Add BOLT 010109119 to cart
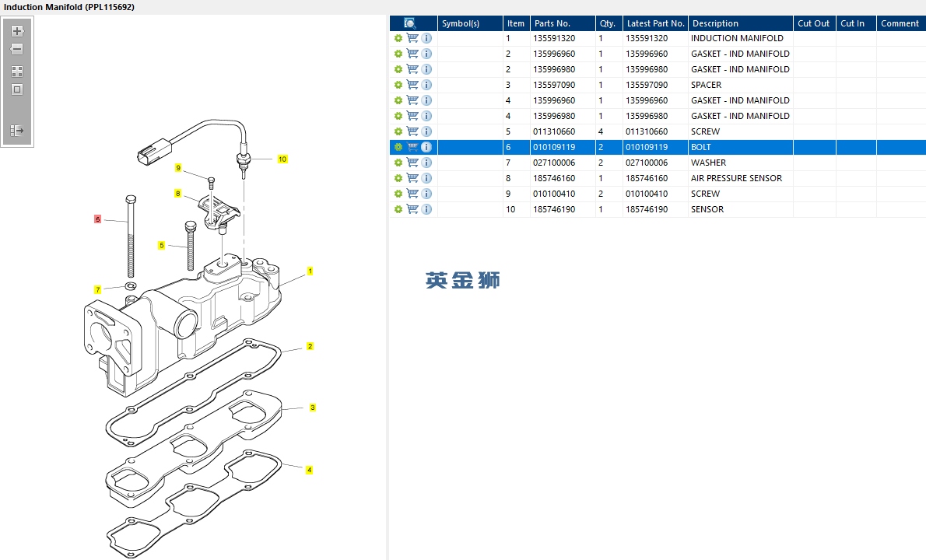The width and height of the screenshot is (926, 560). click(412, 147)
